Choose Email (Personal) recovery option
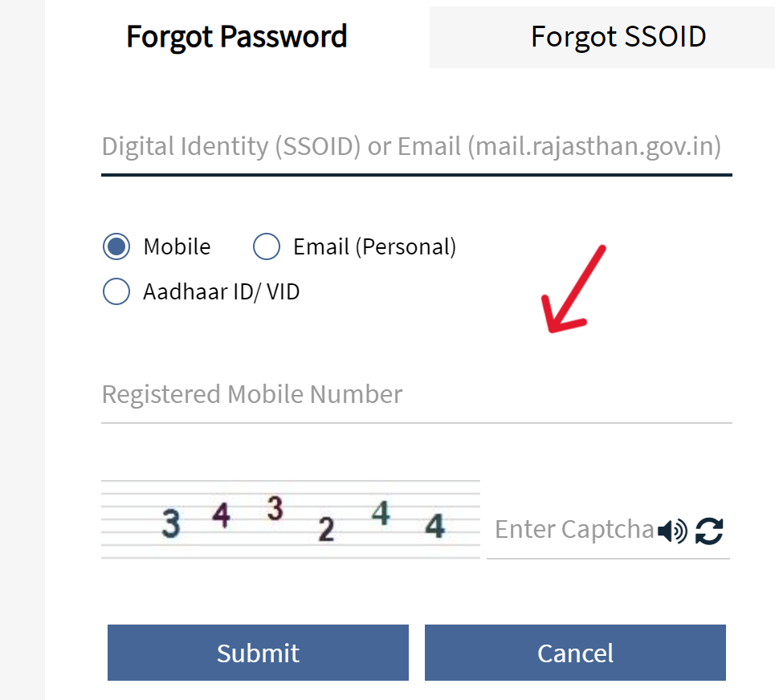 coord(266,246)
